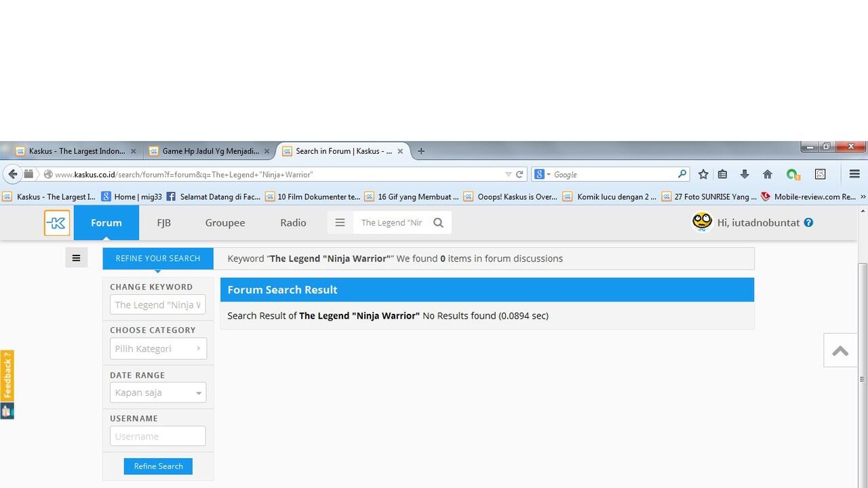Open the hamburger menu beside Radio
Screen dimensions: 868x488
click(340, 222)
